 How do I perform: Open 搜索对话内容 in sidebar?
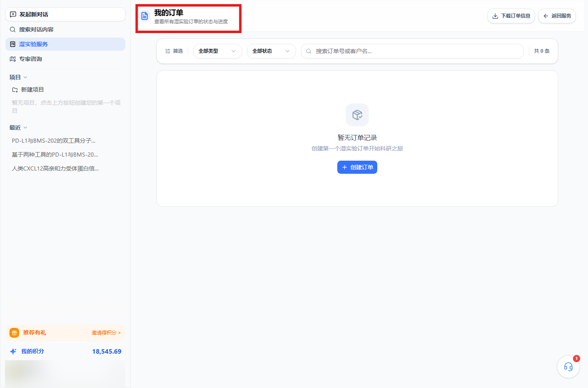[65, 29]
